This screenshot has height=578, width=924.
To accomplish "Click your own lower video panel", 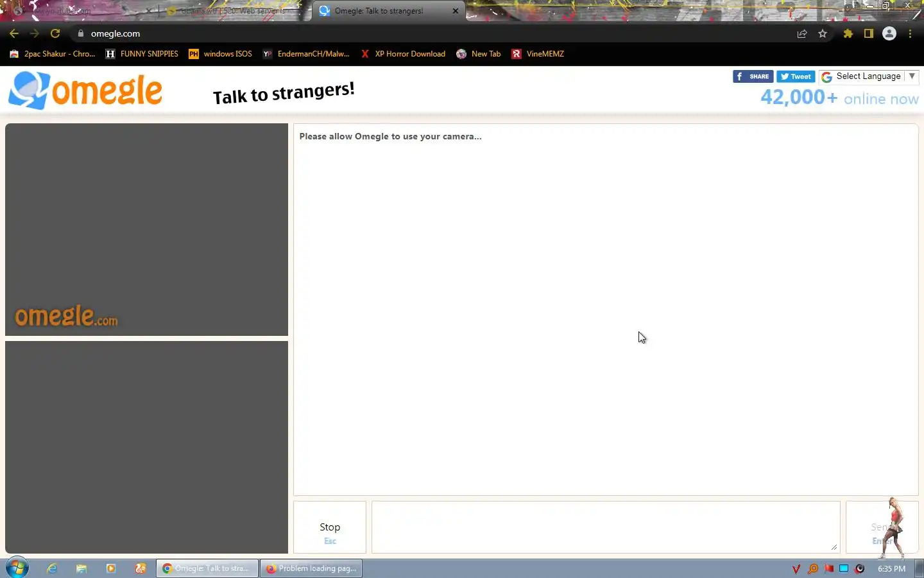I will click(146, 447).
